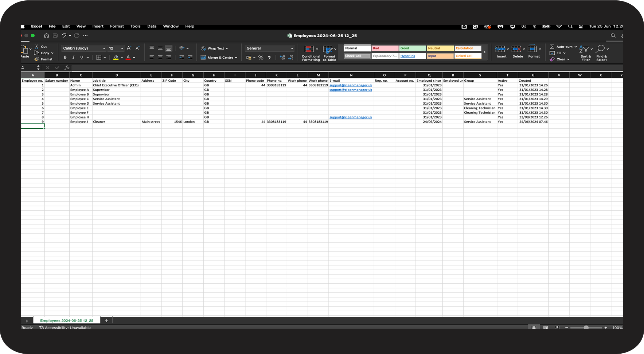Screen dimensions: 644x354
Task: Click the Insert Function fx icon
Action: pos(67,68)
